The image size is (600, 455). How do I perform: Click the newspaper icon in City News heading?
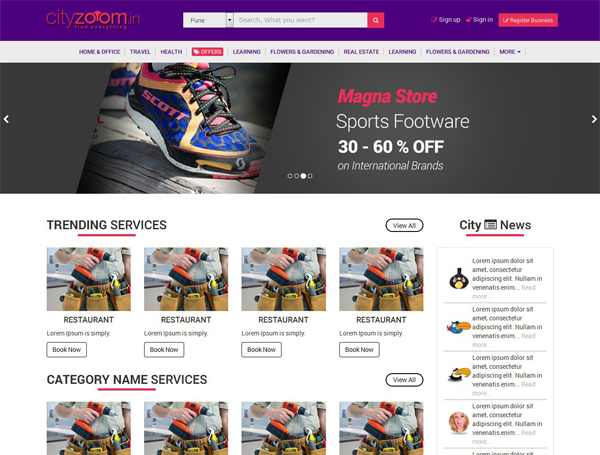pos(490,225)
